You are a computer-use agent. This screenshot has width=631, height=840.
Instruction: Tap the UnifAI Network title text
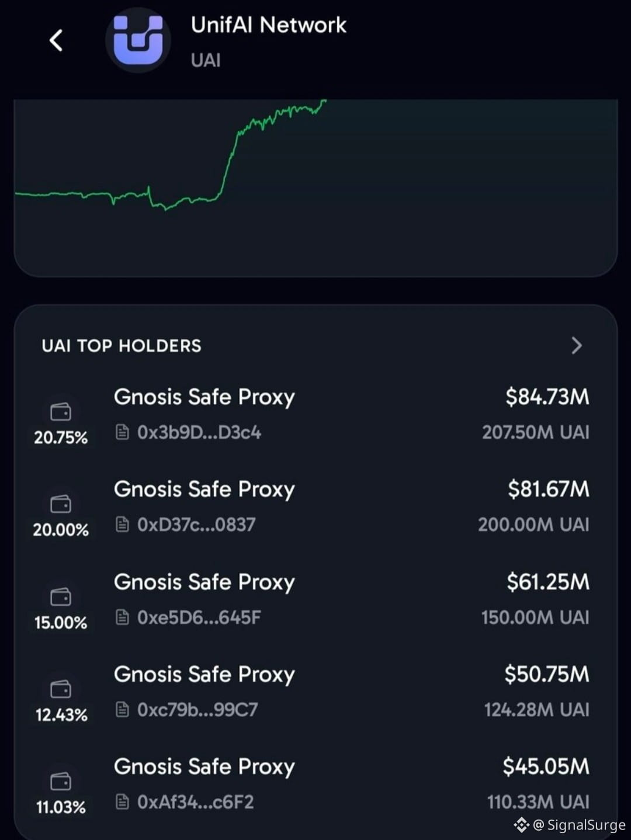point(269,25)
